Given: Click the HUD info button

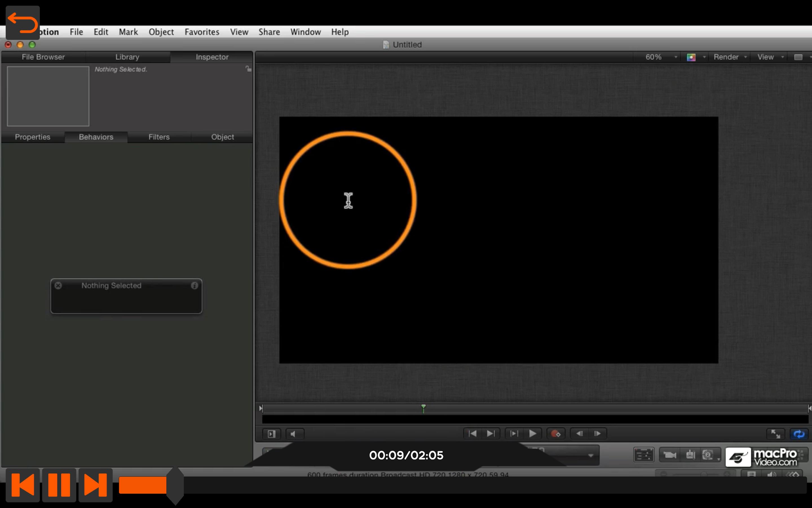Looking at the screenshot, I should pyautogui.click(x=194, y=286).
